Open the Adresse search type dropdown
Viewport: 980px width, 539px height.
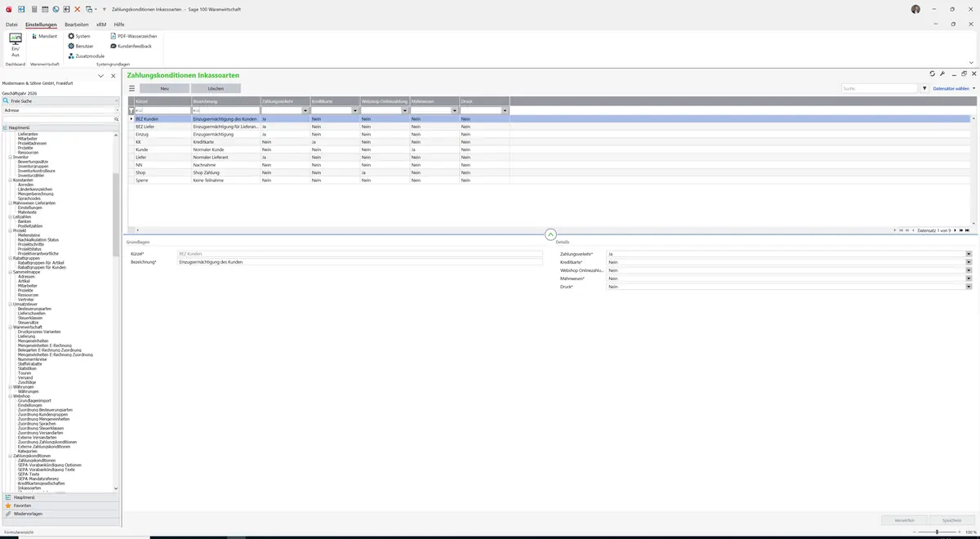tap(117, 110)
